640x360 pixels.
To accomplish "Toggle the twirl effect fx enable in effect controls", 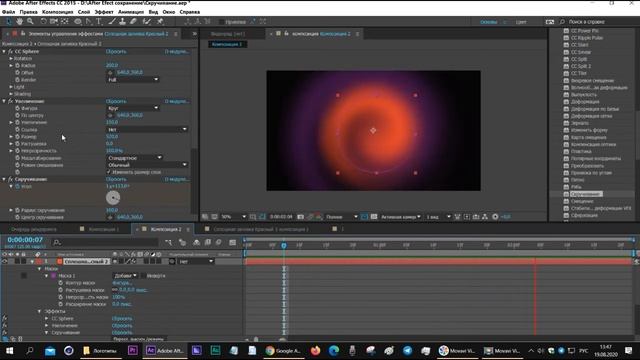I will click(x=10, y=179).
